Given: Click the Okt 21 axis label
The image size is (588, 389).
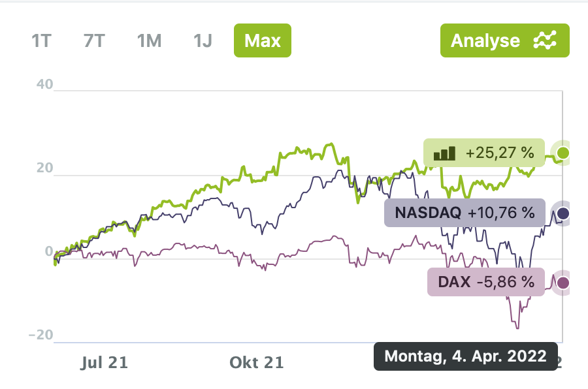Looking at the screenshot, I should [x=257, y=362].
